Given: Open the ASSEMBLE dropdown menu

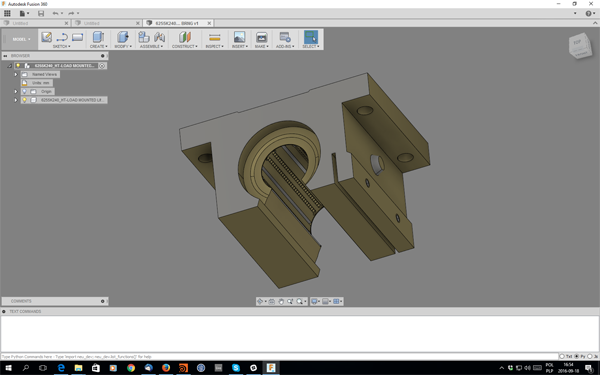Looking at the screenshot, I should click(x=151, y=46).
